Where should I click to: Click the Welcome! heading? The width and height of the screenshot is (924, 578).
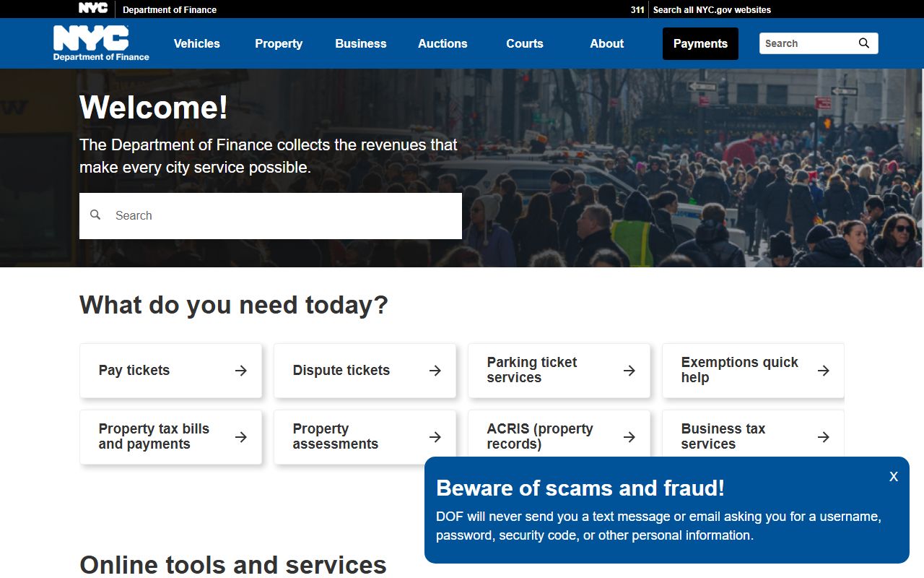click(154, 108)
